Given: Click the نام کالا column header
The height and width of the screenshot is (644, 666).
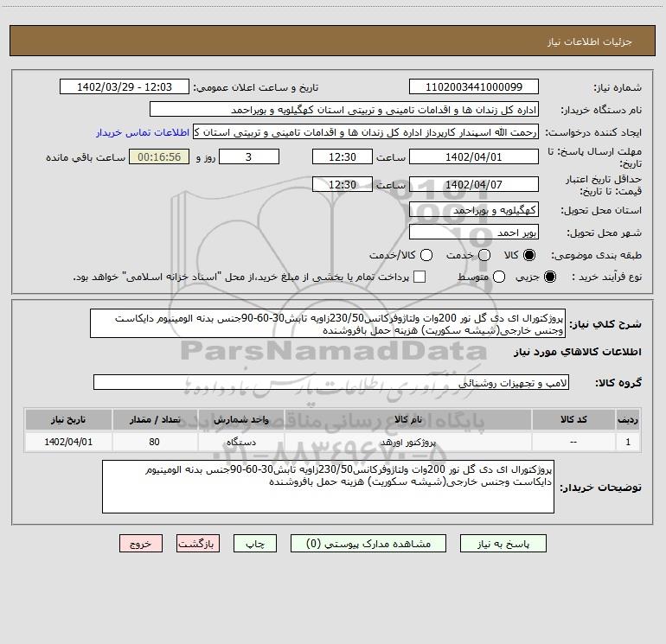Looking at the screenshot, I should pyautogui.click(x=407, y=419).
